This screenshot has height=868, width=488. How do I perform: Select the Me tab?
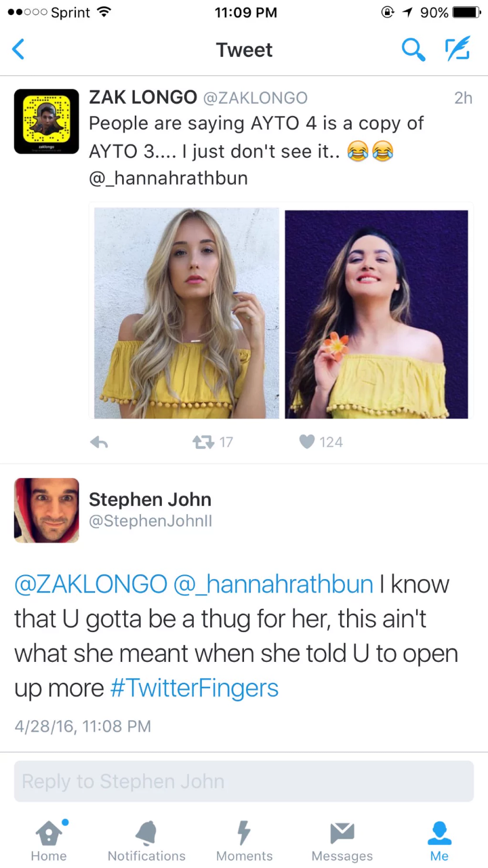pos(439,841)
